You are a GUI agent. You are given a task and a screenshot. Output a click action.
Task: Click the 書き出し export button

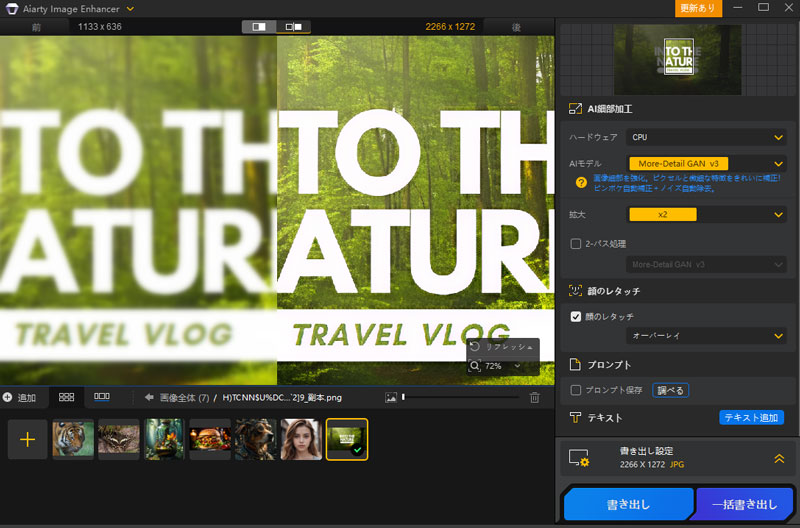(x=628, y=504)
